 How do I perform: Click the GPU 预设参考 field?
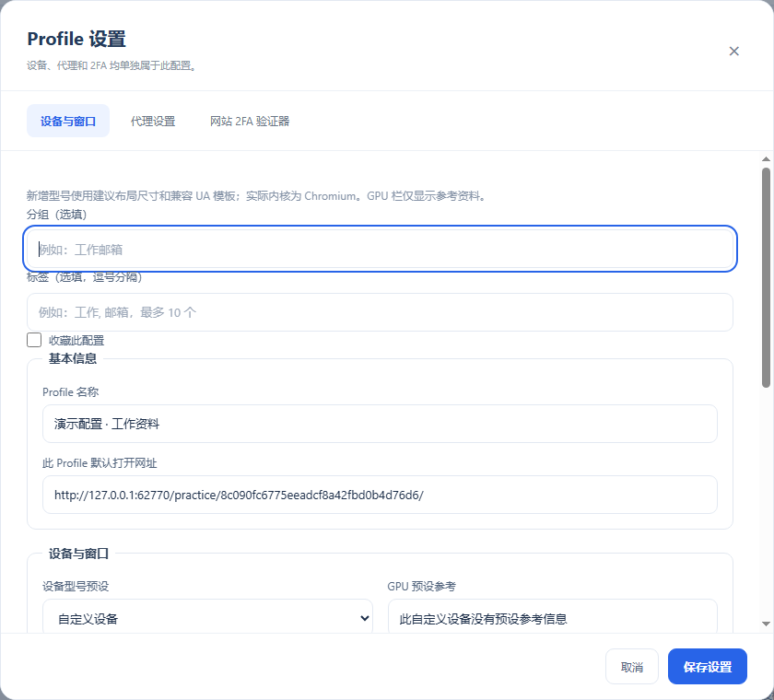click(552, 618)
